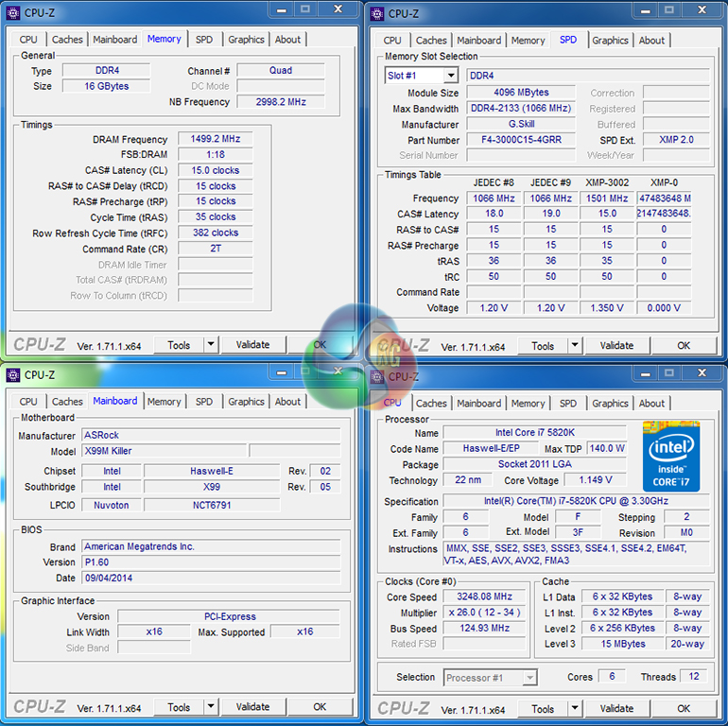Viewport: 728px width, 726px height.
Task: Click the CPU-Z icon in the Memory window title bar
Action: point(13,12)
